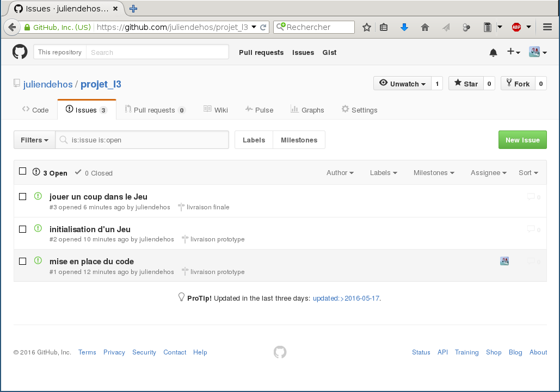
Task: Expand the Assignee filter dropdown
Action: pyautogui.click(x=489, y=173)
